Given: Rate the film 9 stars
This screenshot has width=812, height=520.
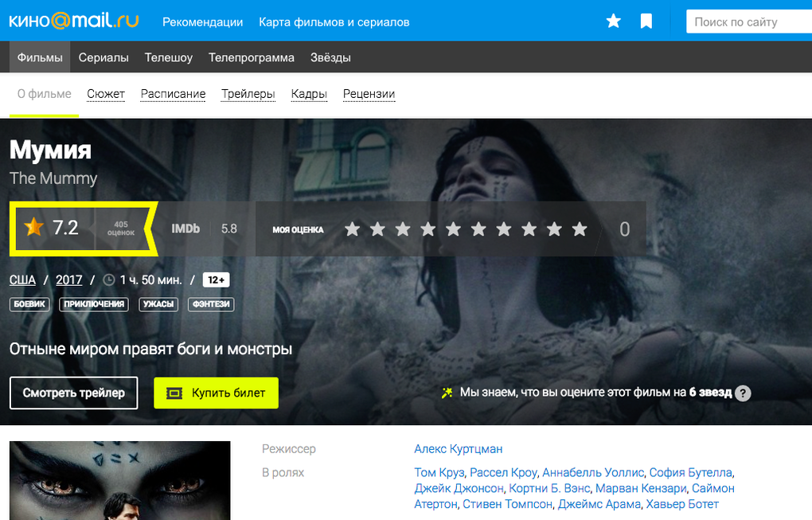Looking at the screenshot, I should (x=554, y=229).
